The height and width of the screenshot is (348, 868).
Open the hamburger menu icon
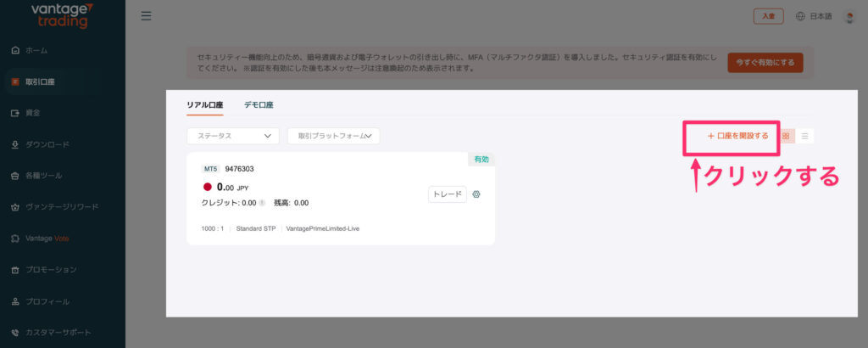[x=146, y=16]
